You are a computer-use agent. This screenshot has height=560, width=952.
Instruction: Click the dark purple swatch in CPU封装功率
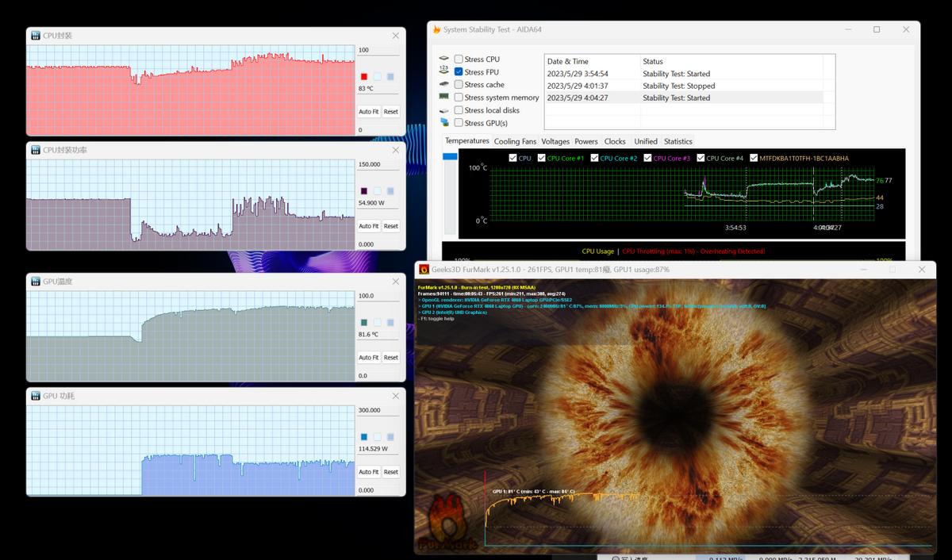364,191
